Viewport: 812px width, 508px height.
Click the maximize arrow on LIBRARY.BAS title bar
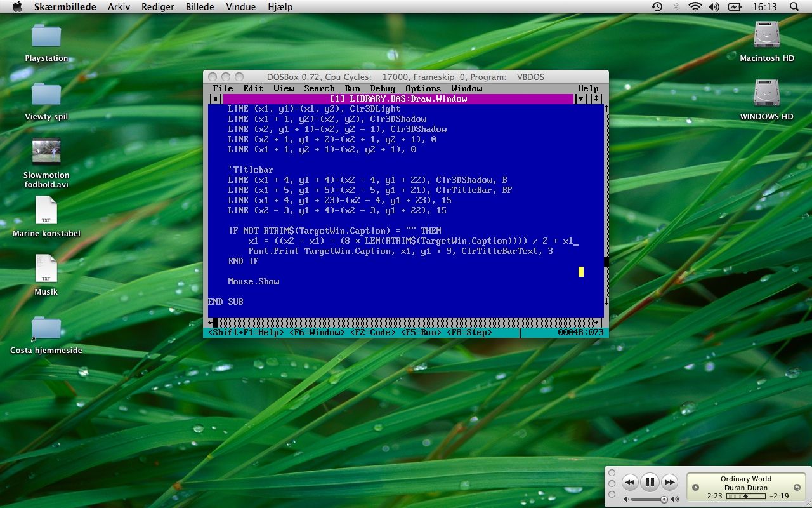click(596, 98)
